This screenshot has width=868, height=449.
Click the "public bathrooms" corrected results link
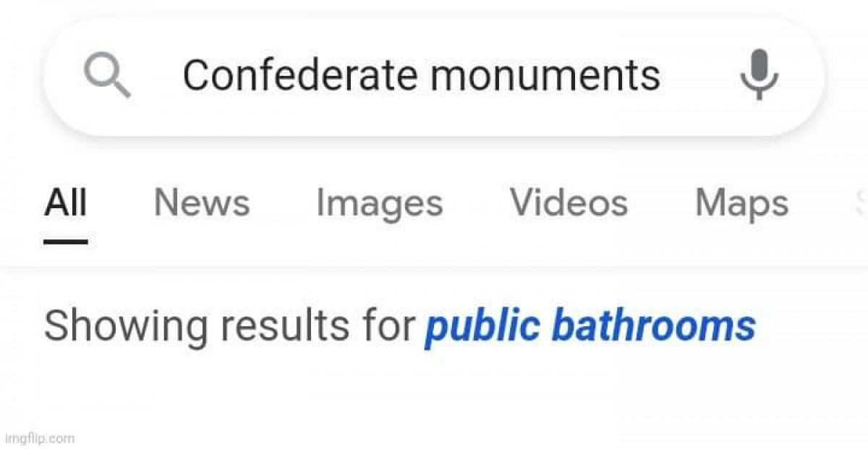tap(590, 326)
